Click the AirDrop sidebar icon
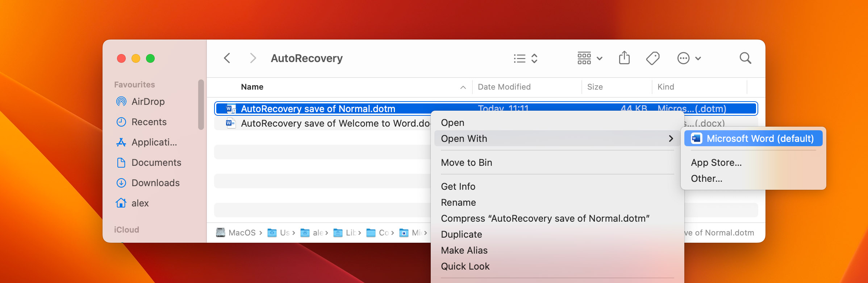Screen dimensions: 868x283 point(121,102)
